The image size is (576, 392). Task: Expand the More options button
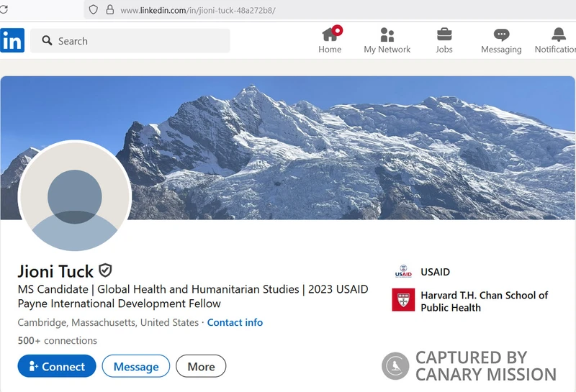[201, 366]
